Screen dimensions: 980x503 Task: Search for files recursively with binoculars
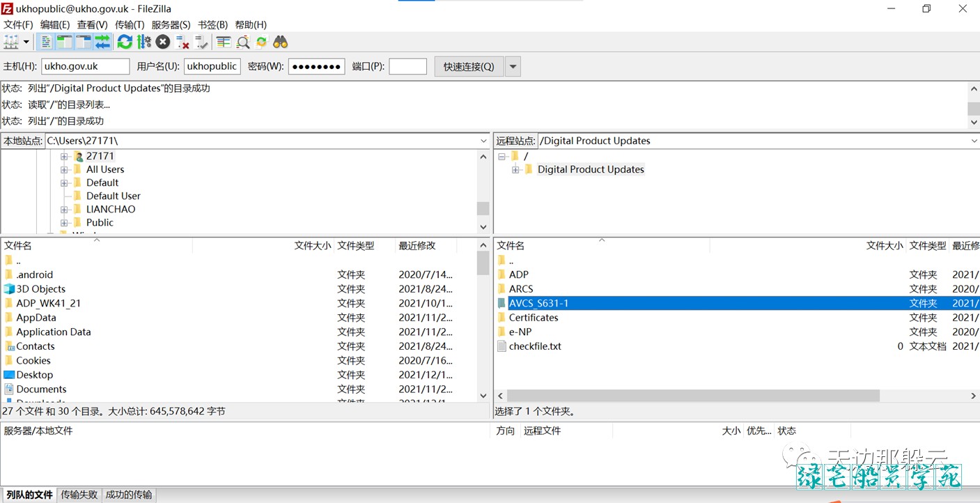tap(281, 42)
